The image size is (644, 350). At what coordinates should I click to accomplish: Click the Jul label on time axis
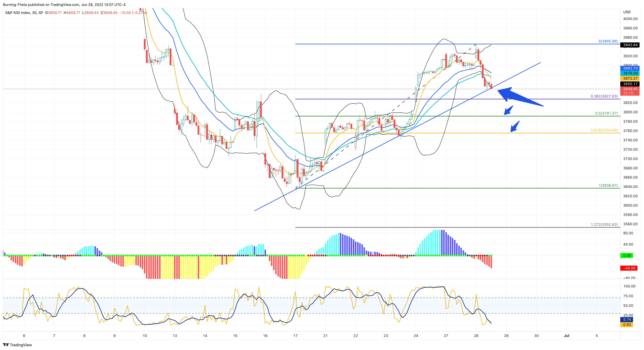point(567,336)
